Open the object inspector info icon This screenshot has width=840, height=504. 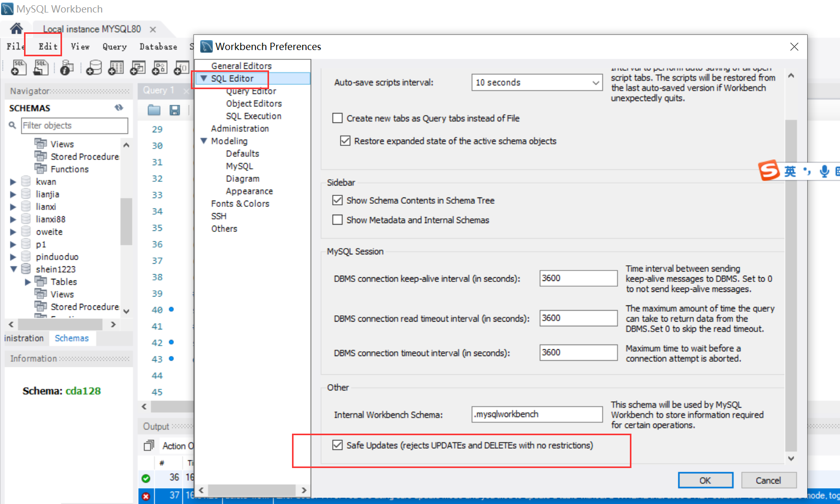tap(67, 68)
